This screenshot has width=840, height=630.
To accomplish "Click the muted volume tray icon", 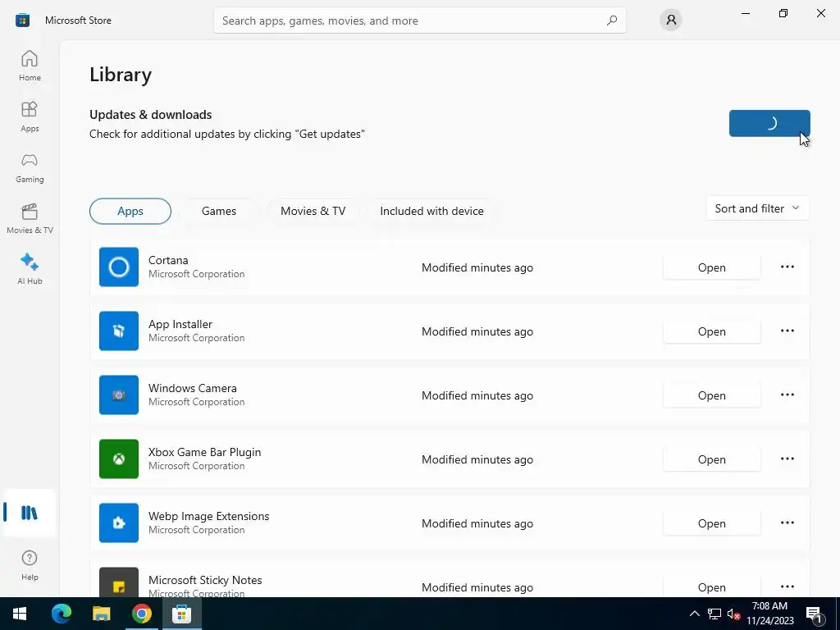I will [x=733, y=614].
